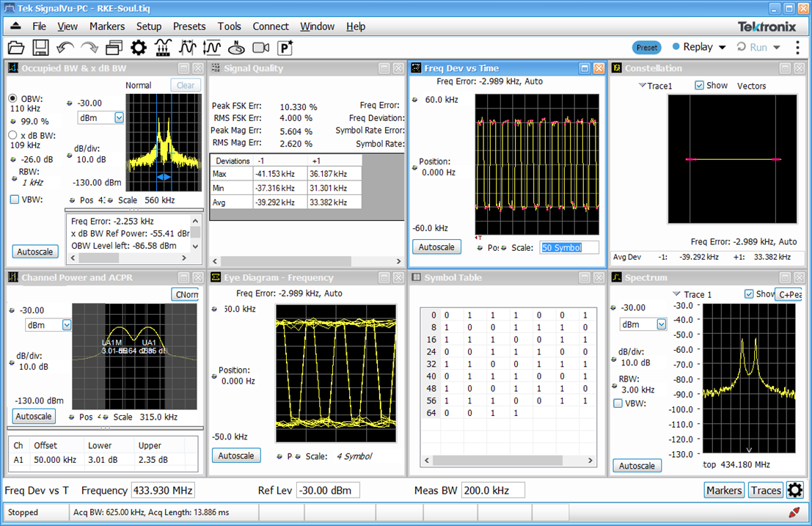The height and width of the screenshot is (526, 812).
Task: Click the save floppy disk icon
Action: click(40, 48)
